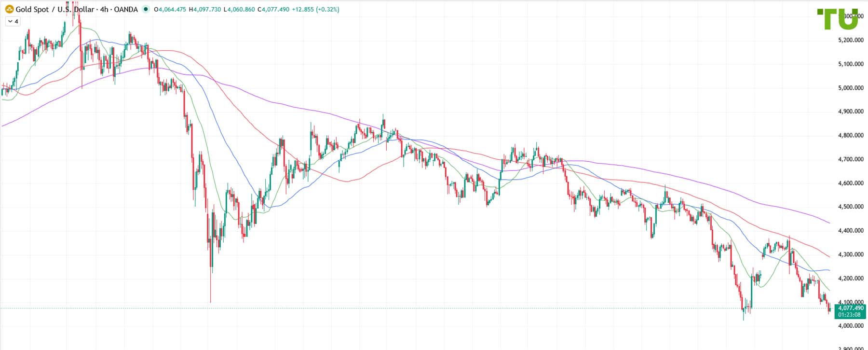
Task: Click the 4,000.000 price axis label
Action: [x=851, y=326]
